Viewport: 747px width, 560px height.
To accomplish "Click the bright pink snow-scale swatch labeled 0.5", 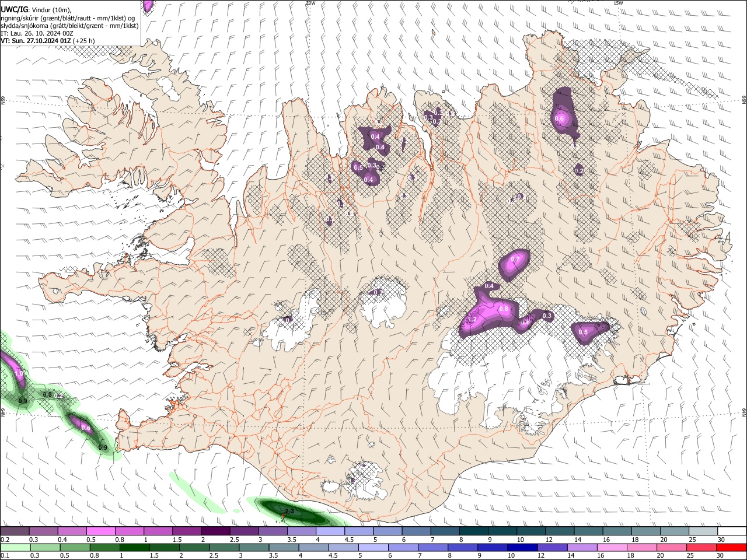I will [100, 531].
